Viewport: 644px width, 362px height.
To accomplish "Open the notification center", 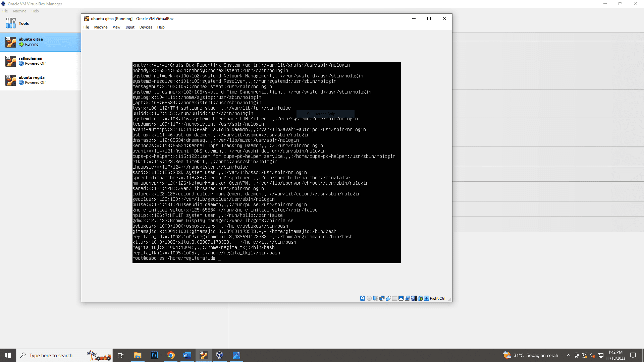I will 633,355.
